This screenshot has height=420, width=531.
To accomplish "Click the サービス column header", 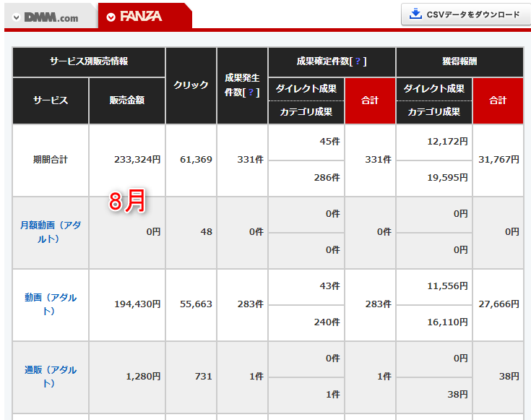I will [51, 100].
